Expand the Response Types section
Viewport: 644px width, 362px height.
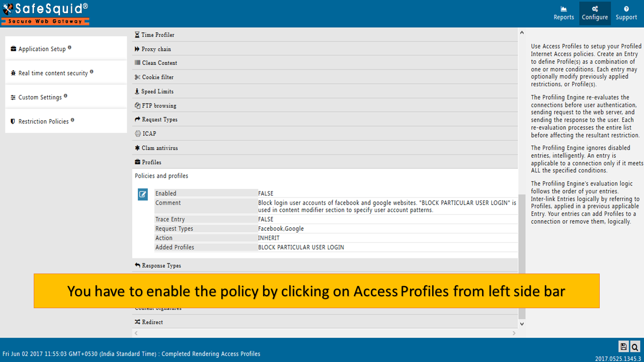(325, 265)
